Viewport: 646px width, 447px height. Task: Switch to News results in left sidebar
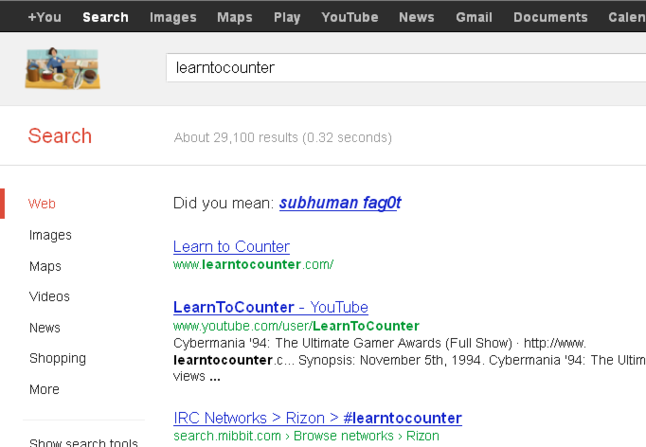(x=45, y=328)
